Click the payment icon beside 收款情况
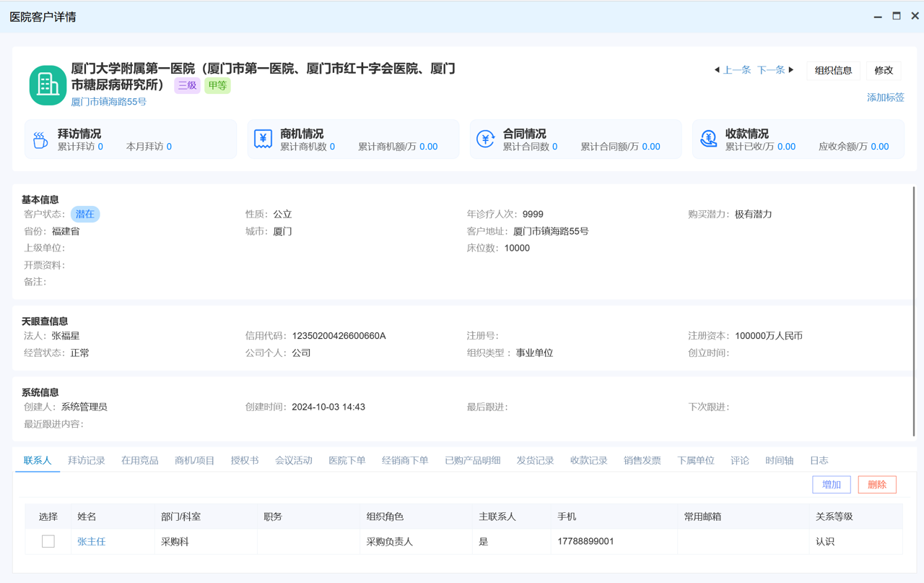Viewport: 924px width, 583px height. pos(708,139)
